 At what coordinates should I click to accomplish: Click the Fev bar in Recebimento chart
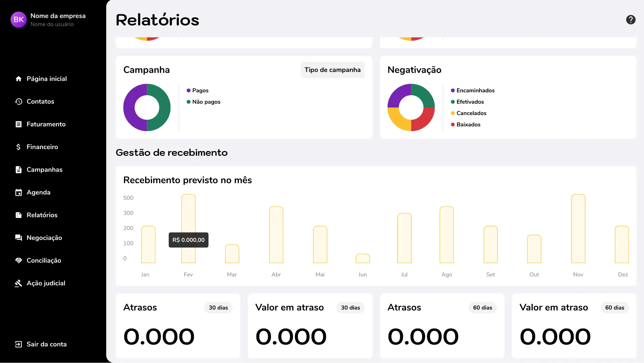188,226
